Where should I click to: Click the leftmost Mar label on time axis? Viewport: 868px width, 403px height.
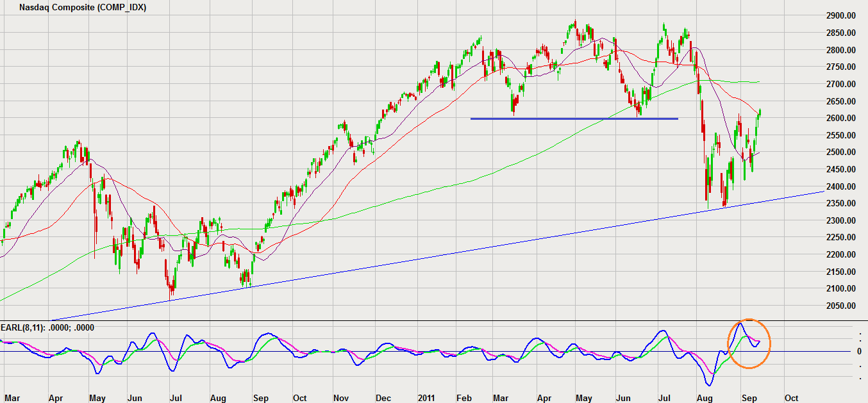click(x=12, y=397)
